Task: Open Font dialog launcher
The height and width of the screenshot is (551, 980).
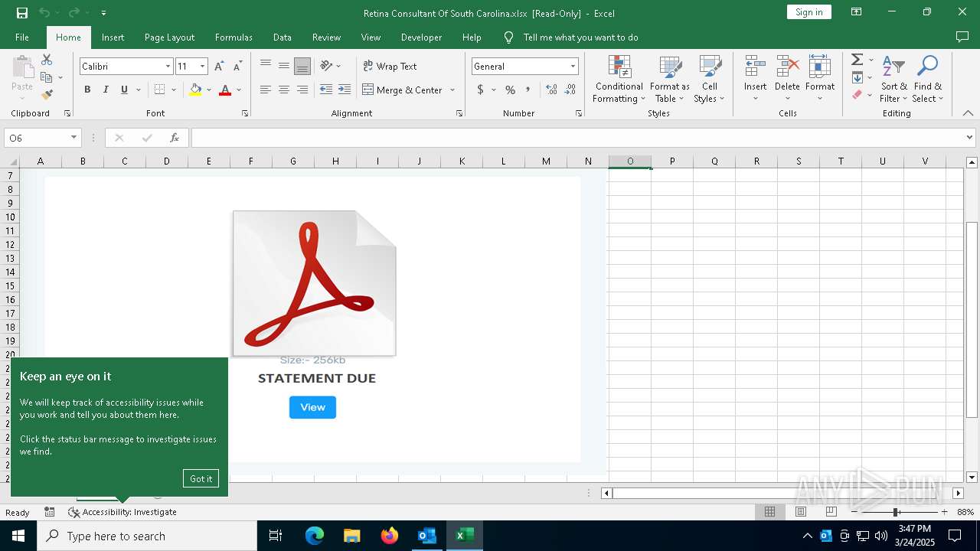Action: point(245,113)
